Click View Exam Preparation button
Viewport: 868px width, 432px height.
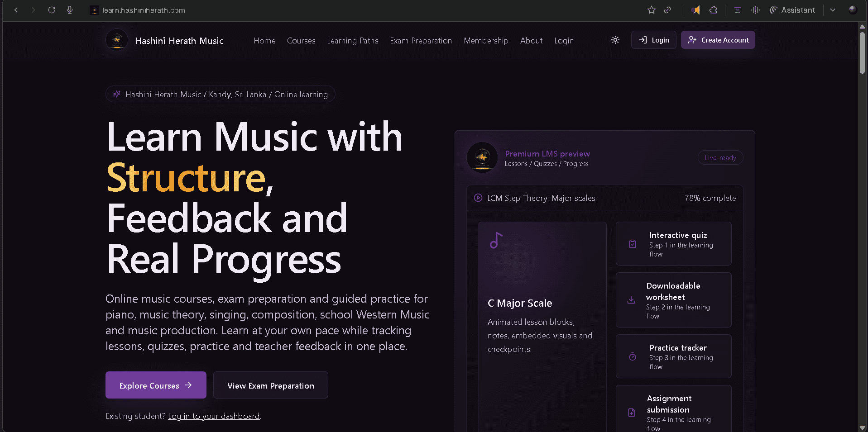(270, 385)
